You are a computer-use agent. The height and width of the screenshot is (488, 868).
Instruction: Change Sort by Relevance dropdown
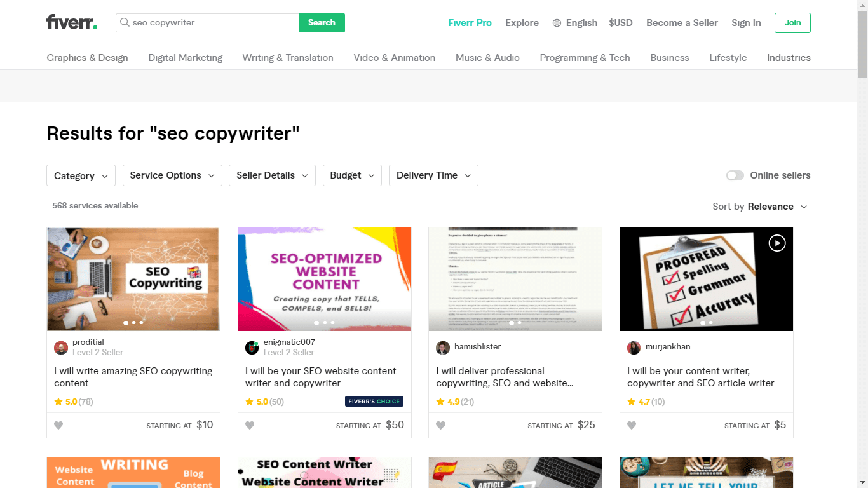760,207
